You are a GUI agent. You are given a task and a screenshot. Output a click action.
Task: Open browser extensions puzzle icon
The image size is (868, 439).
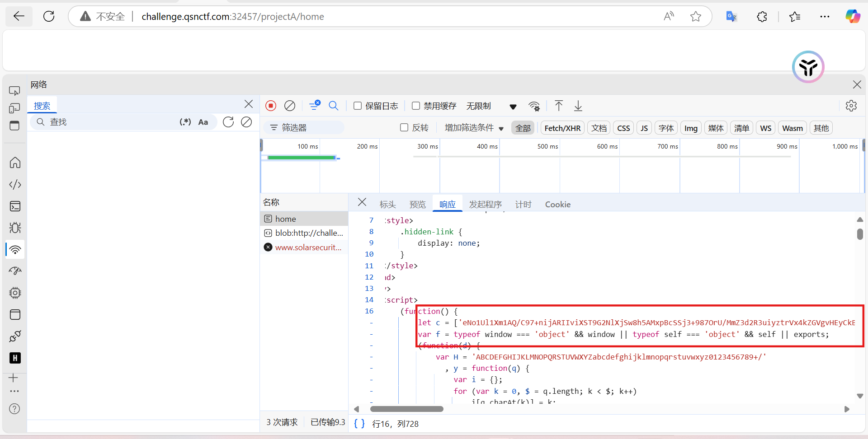(x=762, y=17)
